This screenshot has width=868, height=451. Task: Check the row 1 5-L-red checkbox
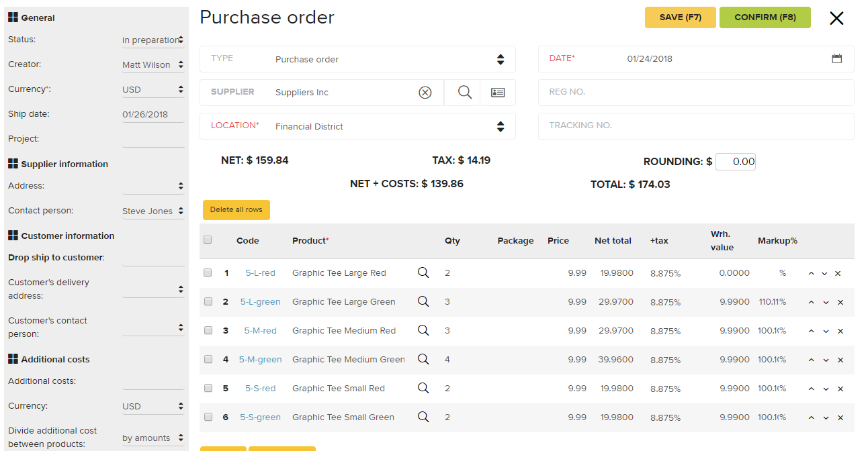pyautogui.click(x=208, y=272)
